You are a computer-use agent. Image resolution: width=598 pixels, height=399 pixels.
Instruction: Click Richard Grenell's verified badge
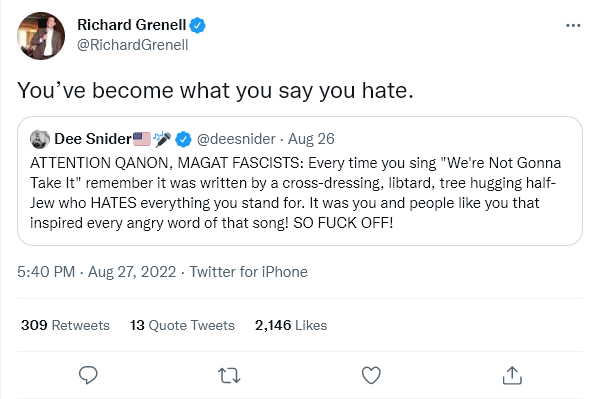198,25
